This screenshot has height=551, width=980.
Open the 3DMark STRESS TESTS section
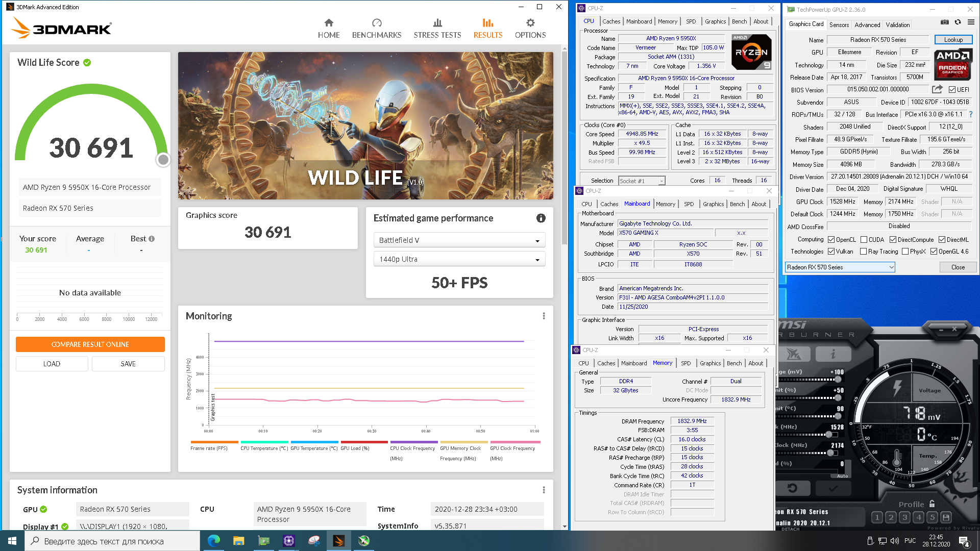437,29
